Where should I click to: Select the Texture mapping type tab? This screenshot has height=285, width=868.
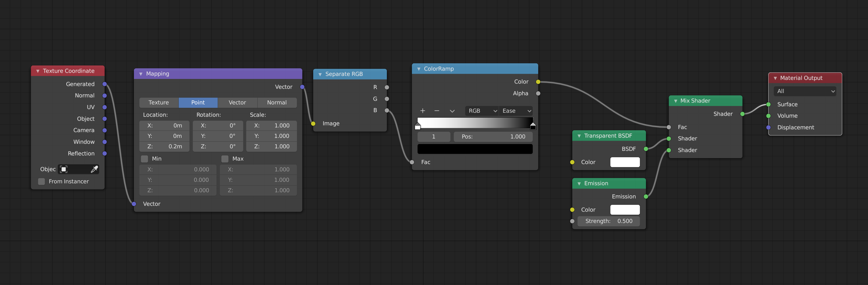pos(159,103)
